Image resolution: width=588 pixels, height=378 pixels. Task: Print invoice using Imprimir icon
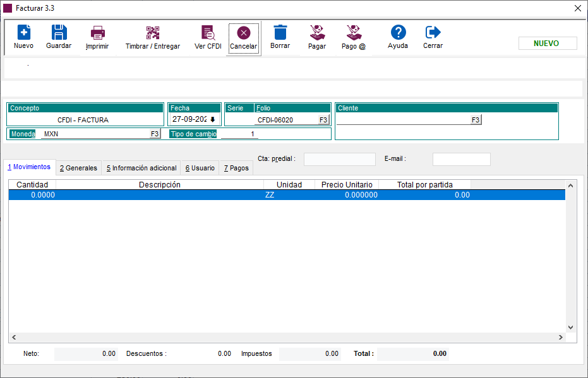click(97, 33)
